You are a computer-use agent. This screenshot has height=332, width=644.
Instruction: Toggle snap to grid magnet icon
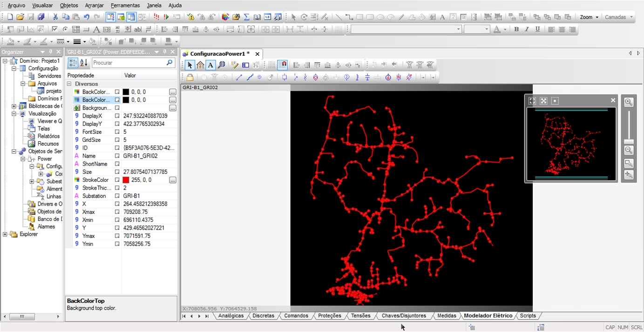[x=283, y=65]
